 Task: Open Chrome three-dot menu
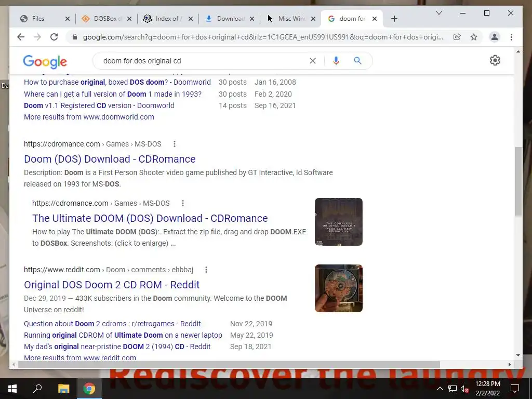click(x=511, y=37)
